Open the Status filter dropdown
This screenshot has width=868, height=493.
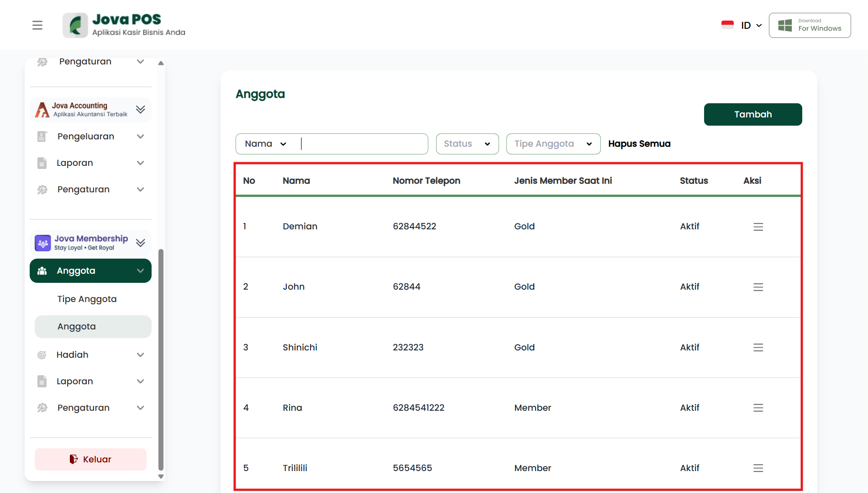(467, 144)
